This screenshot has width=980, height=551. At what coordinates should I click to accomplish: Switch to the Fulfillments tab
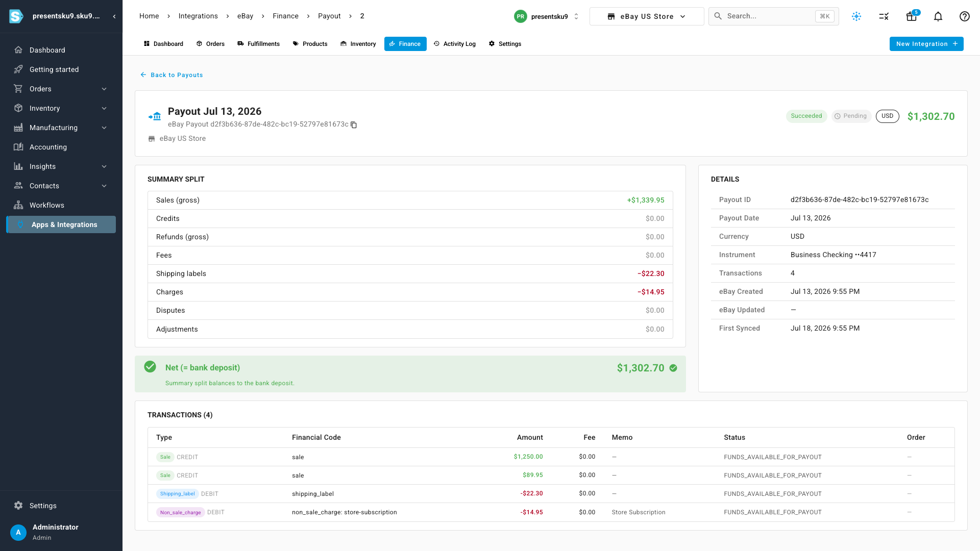(258, 44)
